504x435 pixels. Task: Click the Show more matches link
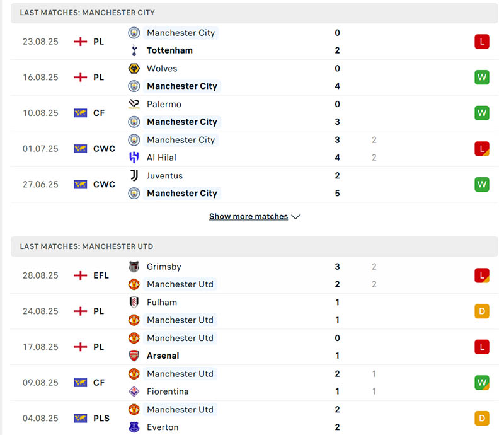(x=249, y=216)
